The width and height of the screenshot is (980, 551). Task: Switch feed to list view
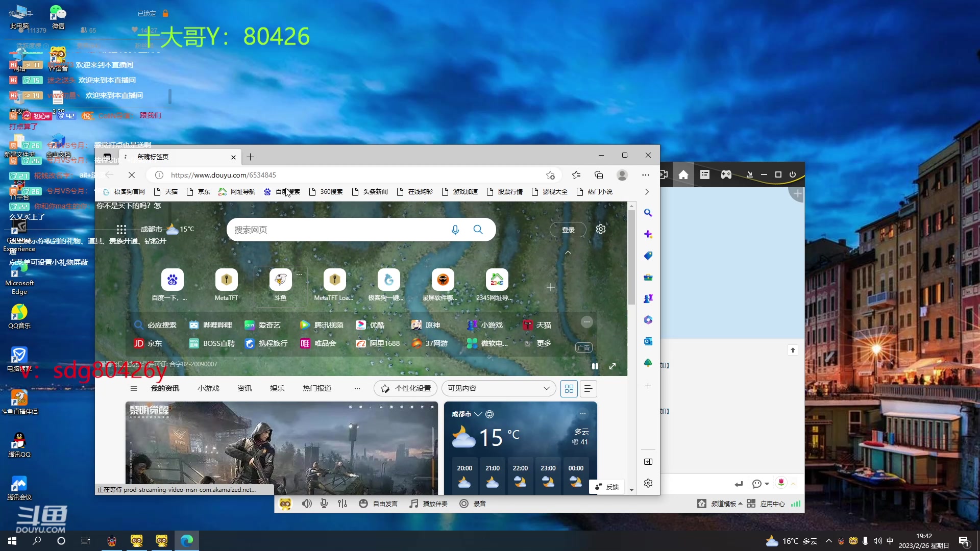point(588,389)
